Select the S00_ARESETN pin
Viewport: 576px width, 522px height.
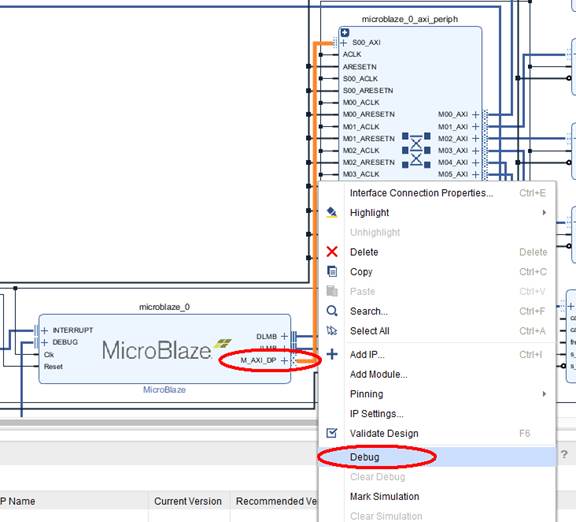(x=368, y=90)
